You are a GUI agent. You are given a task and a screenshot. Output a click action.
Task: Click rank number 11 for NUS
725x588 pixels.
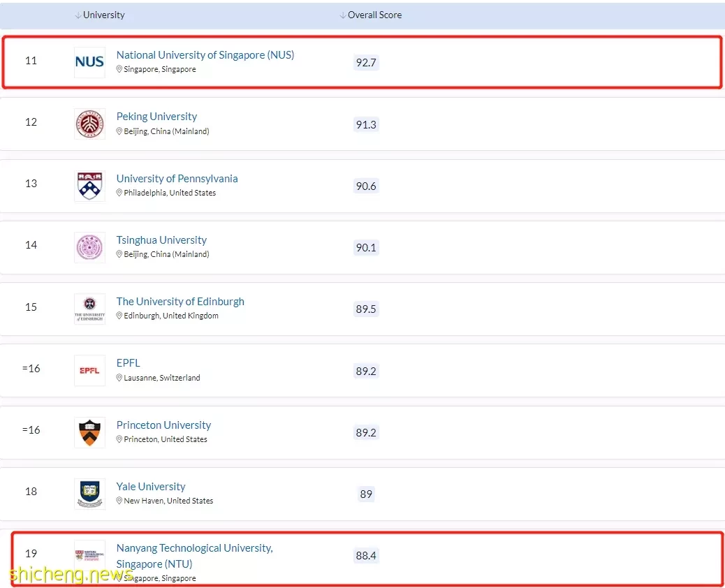(x=31, y=61)
